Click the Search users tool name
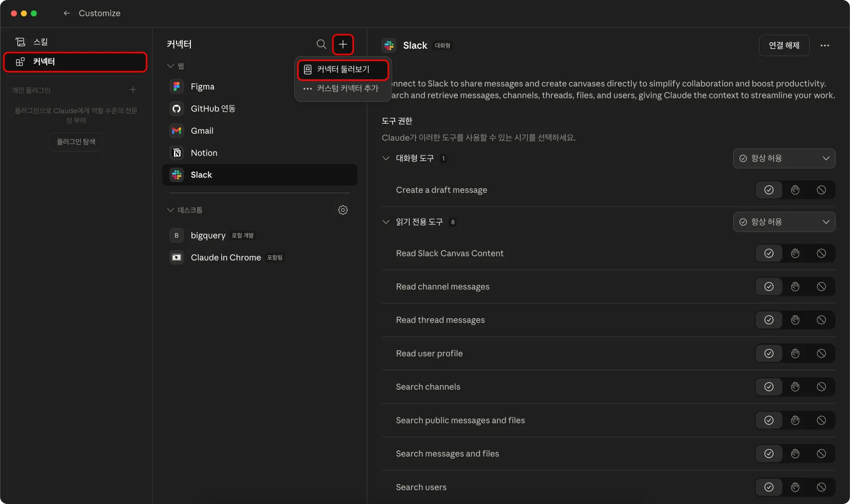The image size is (850, 504). [421, 487]
